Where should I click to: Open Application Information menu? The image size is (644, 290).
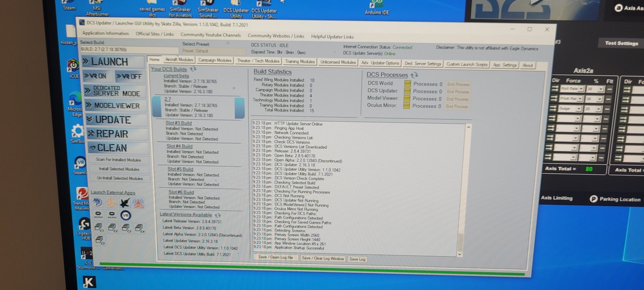pyautogui.click(x=105, y=33)
